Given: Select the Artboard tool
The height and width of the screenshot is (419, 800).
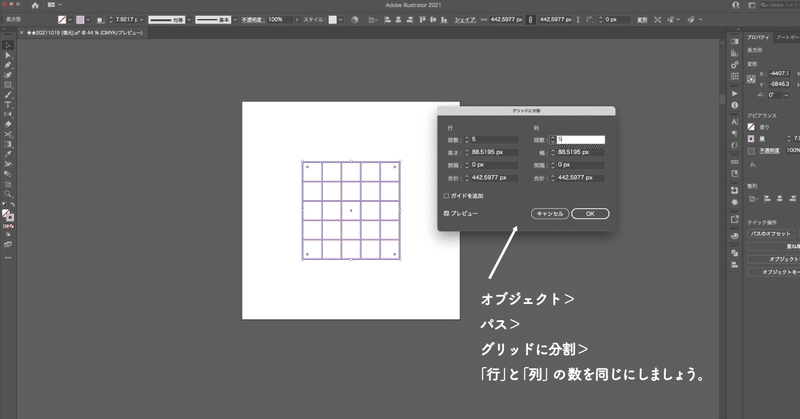Looking at the screenshot, I should pyautogui.click(x=8, y=184).
